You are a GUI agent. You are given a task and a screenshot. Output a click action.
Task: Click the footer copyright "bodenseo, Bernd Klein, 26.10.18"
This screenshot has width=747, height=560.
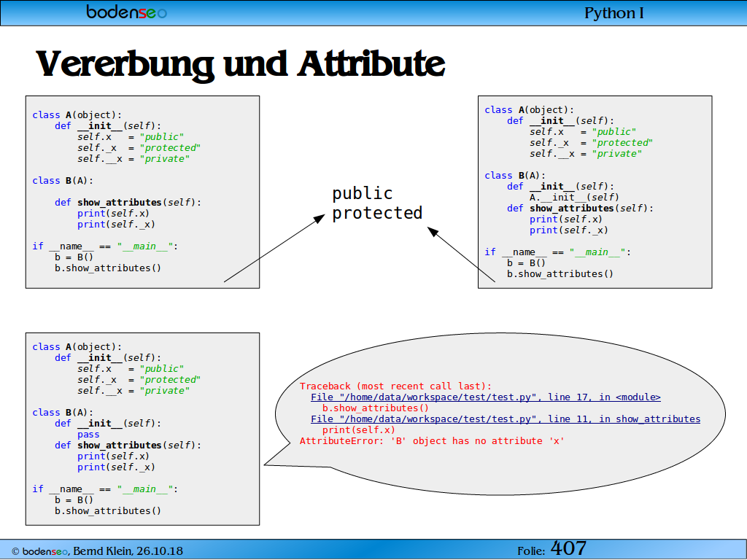click(97, 551)
